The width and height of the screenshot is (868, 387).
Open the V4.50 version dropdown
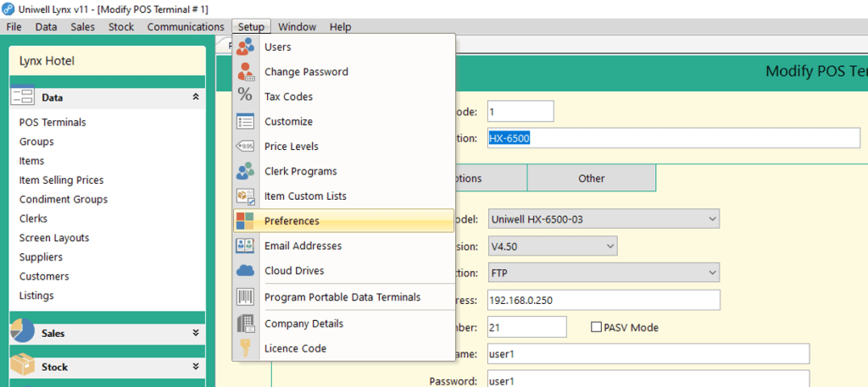[x=609, y=246]
